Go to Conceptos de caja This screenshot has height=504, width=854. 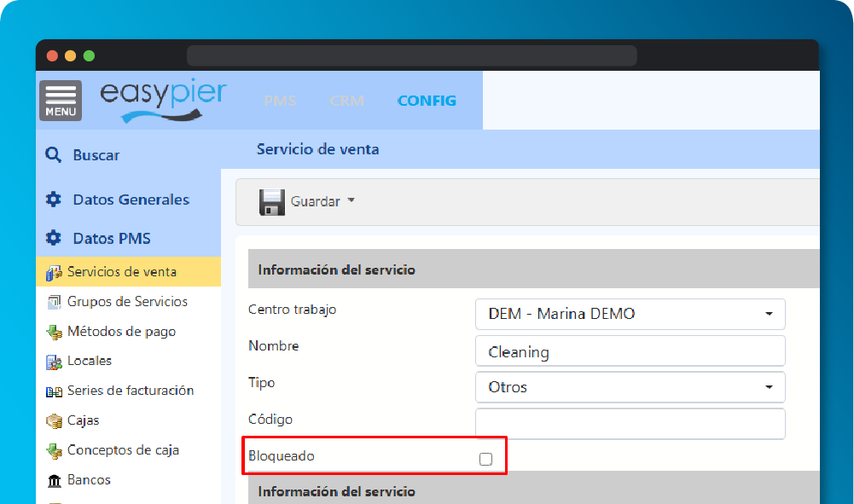123,450
